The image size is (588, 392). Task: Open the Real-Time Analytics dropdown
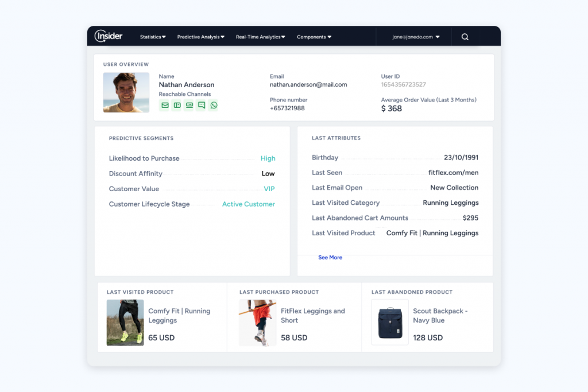click(260, 37)
